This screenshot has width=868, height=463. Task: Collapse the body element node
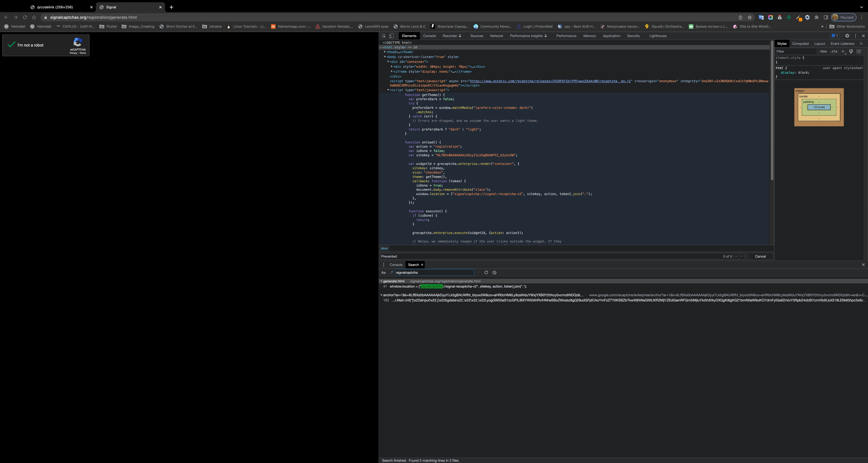click(385, 57)
